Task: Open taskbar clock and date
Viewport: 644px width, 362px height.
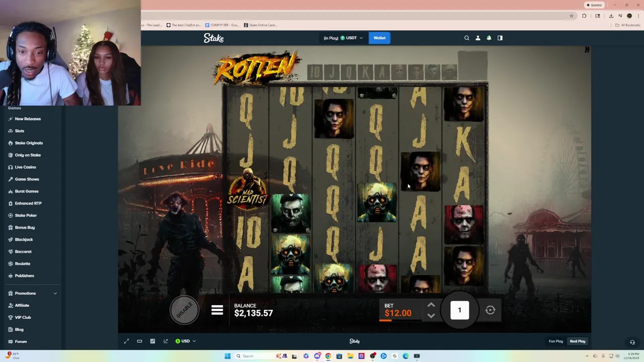Action: 631,356
